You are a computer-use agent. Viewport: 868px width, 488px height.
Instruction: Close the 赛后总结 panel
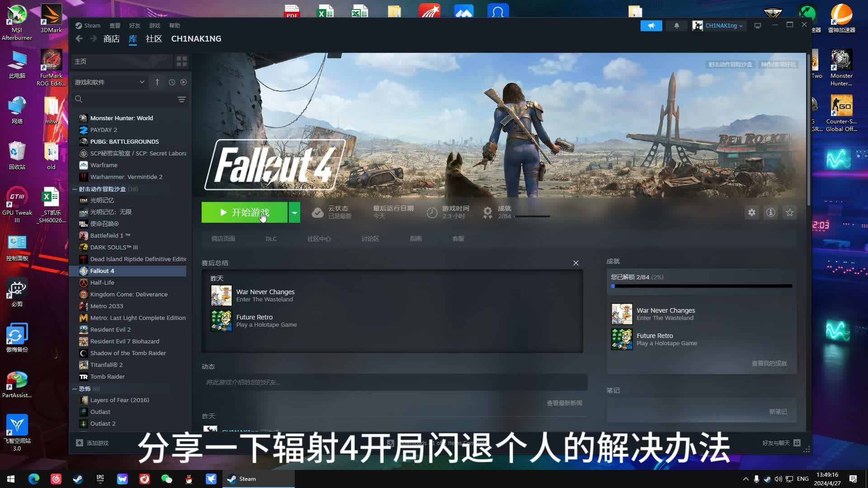pos(576,263)
